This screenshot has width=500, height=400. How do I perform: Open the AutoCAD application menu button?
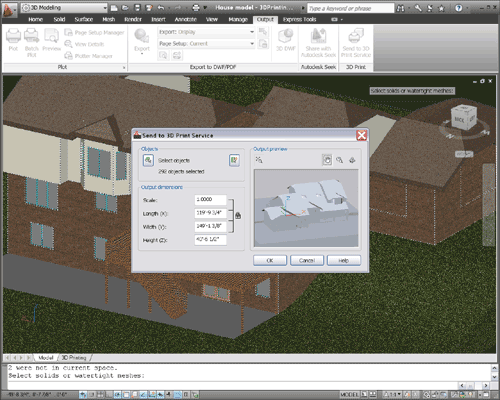9,9
